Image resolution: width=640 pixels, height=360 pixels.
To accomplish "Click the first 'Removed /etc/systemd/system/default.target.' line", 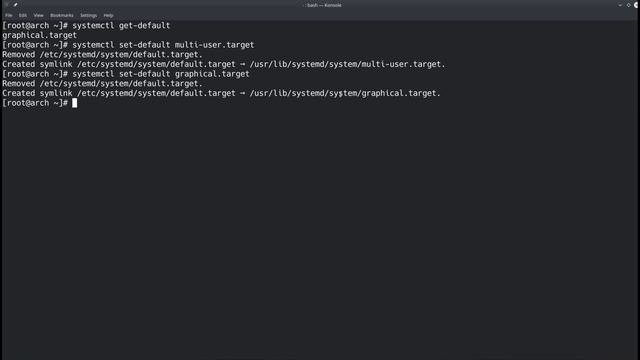I will (x=102, y=54).
